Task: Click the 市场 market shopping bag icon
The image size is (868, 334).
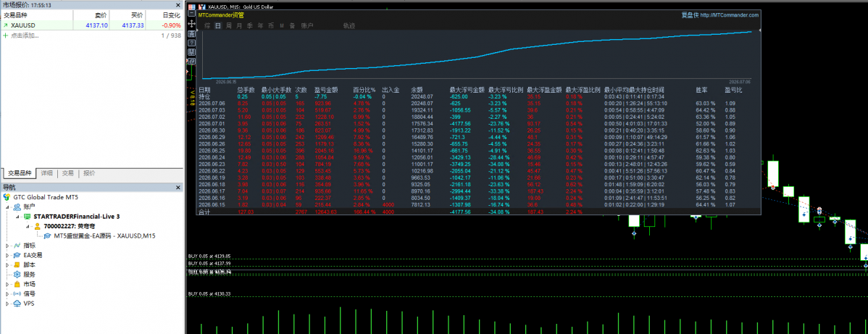Action: point(17,284)
